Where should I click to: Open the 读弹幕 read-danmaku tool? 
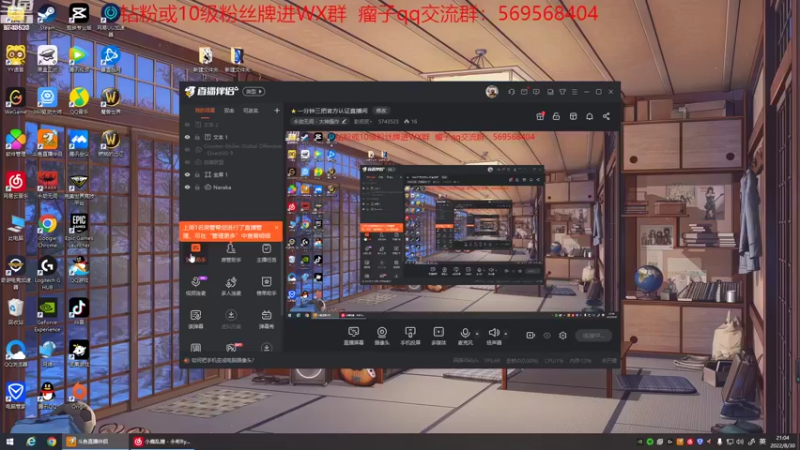(196, 319)
